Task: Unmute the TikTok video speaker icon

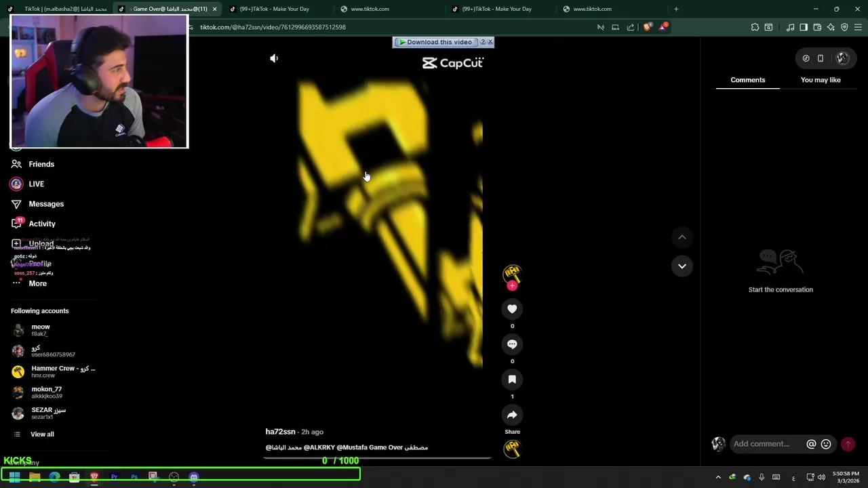Action: pos(274,58)
